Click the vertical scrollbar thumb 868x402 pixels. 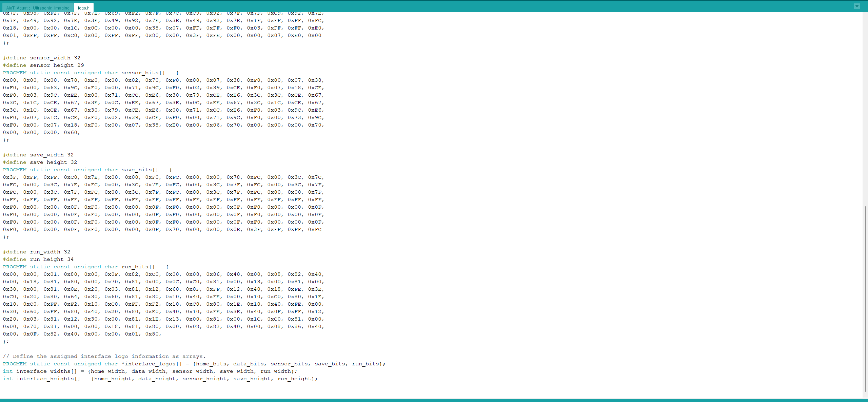[865, 299]
